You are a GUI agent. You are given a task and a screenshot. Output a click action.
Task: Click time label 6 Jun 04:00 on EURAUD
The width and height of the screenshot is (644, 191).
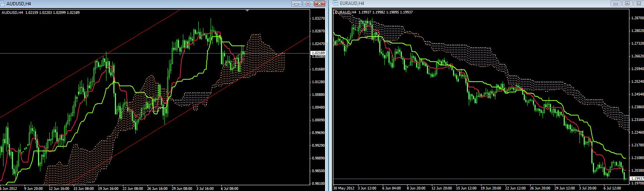click(391, 188)
